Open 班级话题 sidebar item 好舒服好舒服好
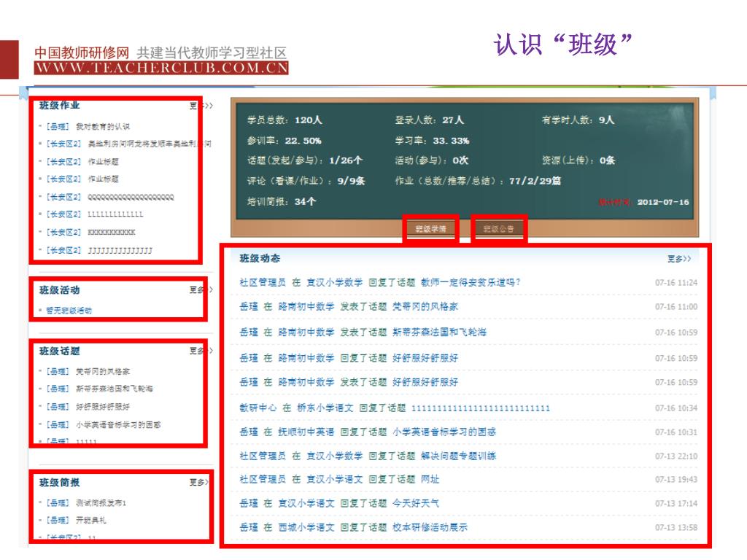The width and height of the screenshot is (747, 560). (x=103, y=407)
